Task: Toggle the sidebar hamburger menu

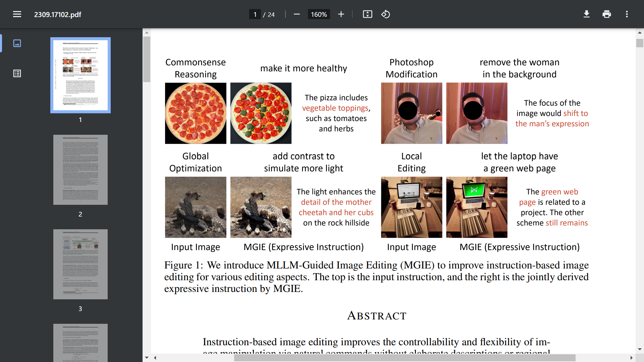Action: (x=17, y=14)
